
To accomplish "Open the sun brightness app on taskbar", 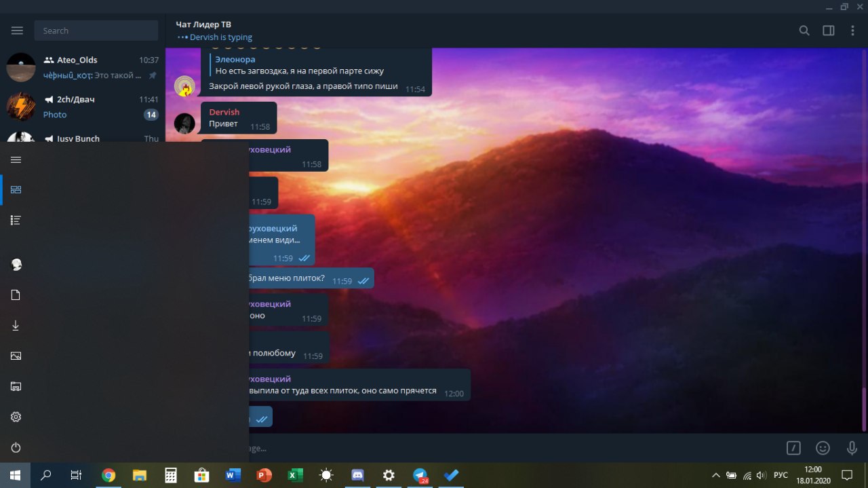I will tap(326, 475).
